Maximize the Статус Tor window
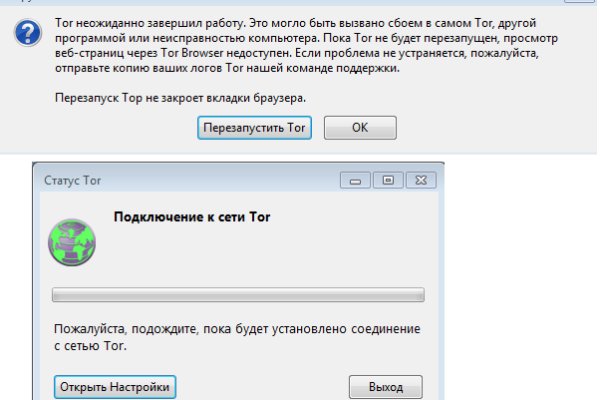600x400 pixels. coord(387,180)
